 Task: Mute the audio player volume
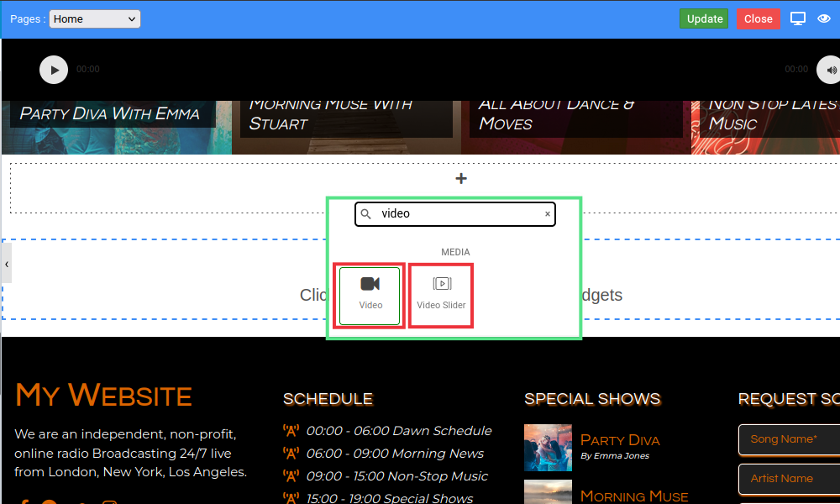coord(830,70)
